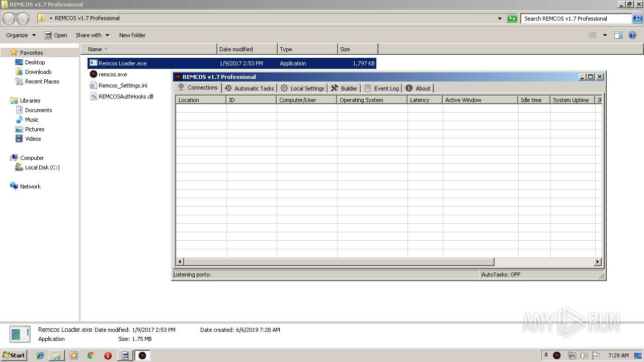Switch to the Builder tab

344,88
